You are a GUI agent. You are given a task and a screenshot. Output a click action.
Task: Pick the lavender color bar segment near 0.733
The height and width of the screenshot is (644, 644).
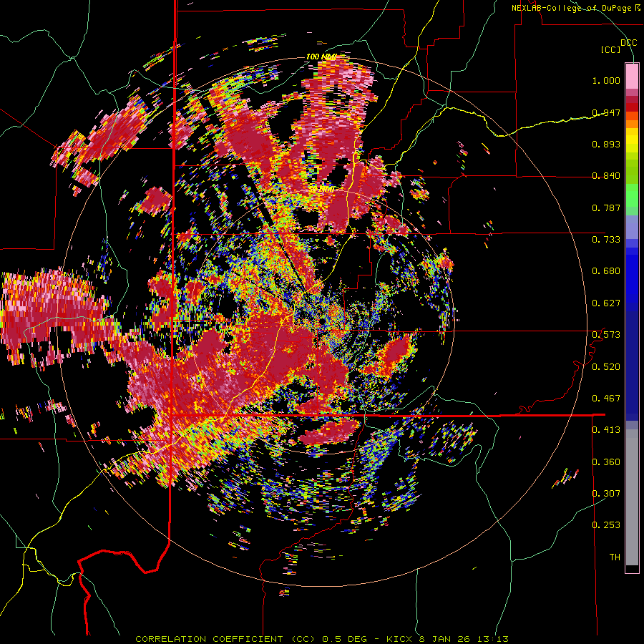tap(632, 227)
